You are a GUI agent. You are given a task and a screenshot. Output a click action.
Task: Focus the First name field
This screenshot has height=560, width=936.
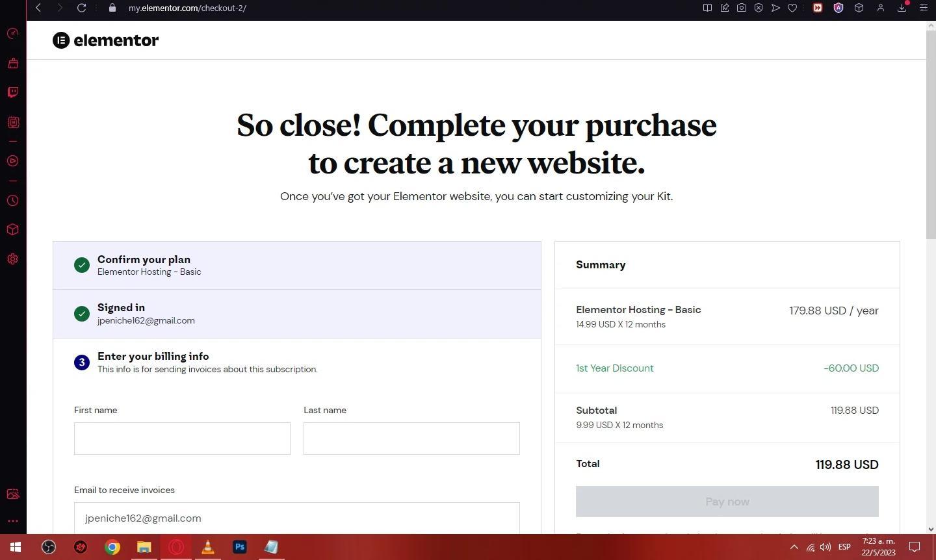182,439
